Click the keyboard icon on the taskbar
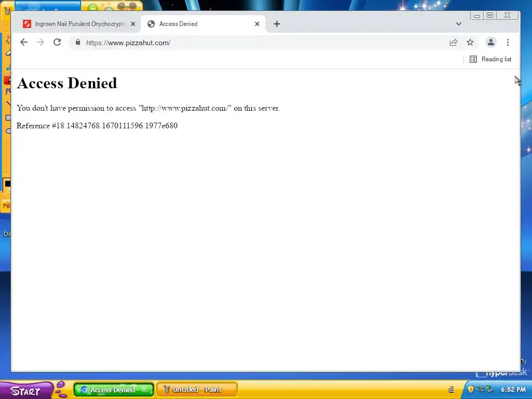The width and height of the screenshot is (532, 399). (451, 390)
